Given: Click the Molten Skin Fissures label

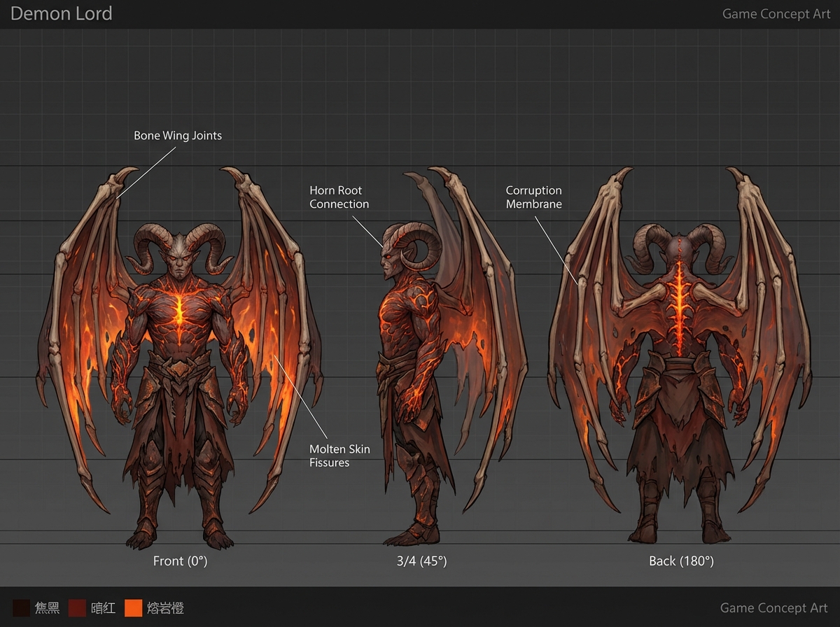Looking at the screenshot, I should click(x=339, y=456).
